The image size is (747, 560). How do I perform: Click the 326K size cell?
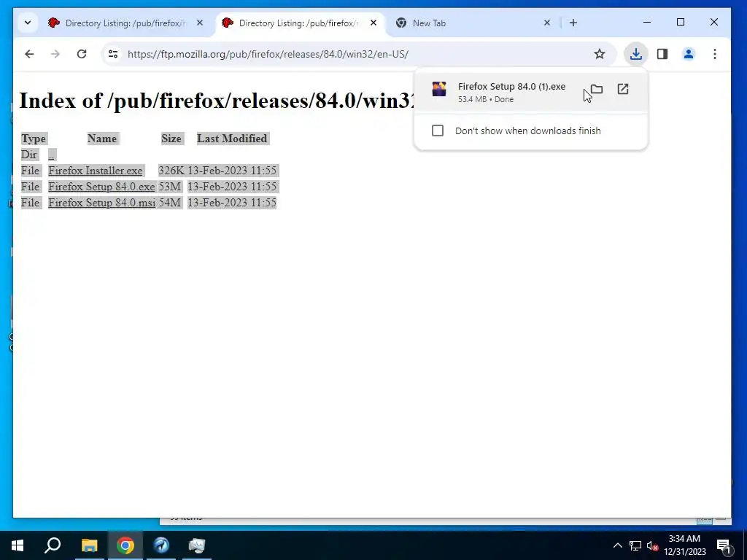[171, 171]
